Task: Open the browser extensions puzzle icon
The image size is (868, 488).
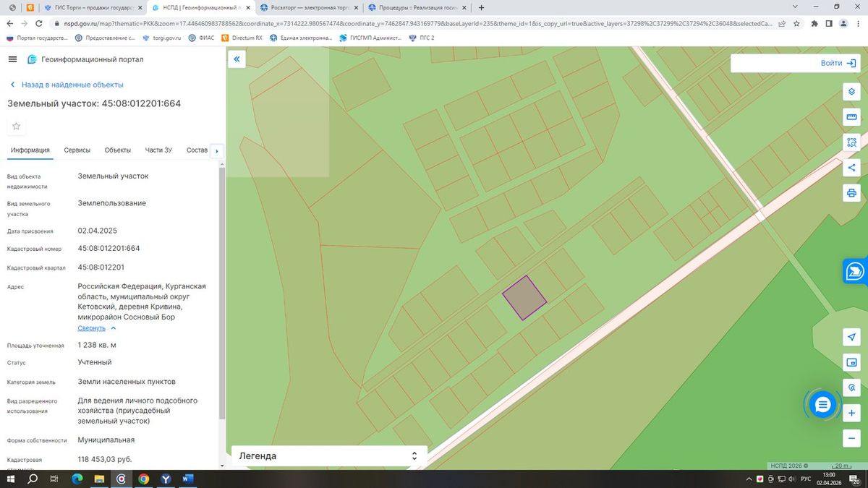Action: (815, 23)
